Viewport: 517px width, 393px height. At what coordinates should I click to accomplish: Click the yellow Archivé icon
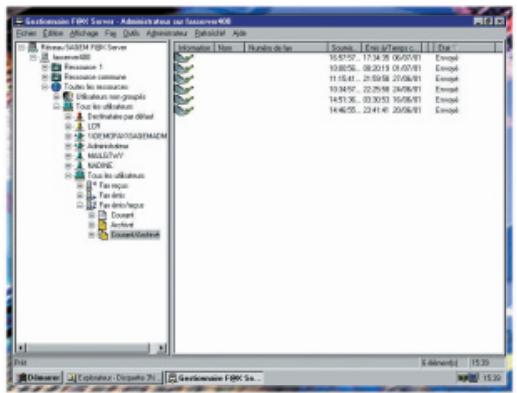(103, 225)
